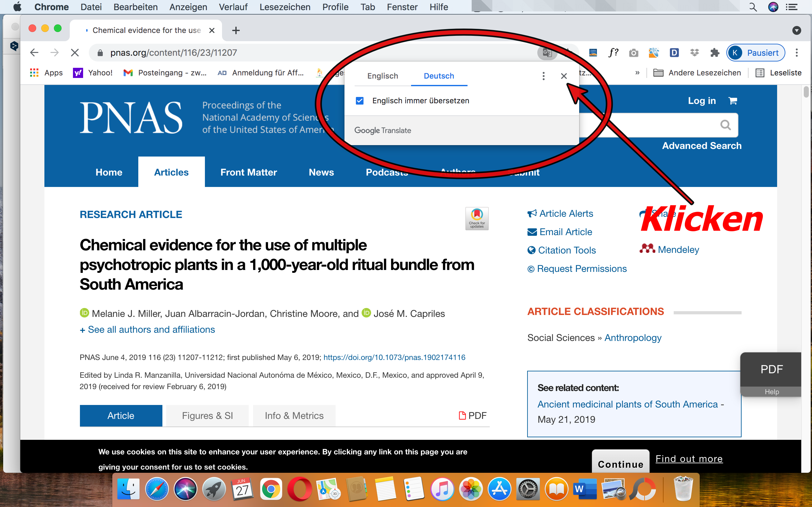Screen dimensions: 812x507
Task: Stop page loading with X button
Action: point(75,53)
